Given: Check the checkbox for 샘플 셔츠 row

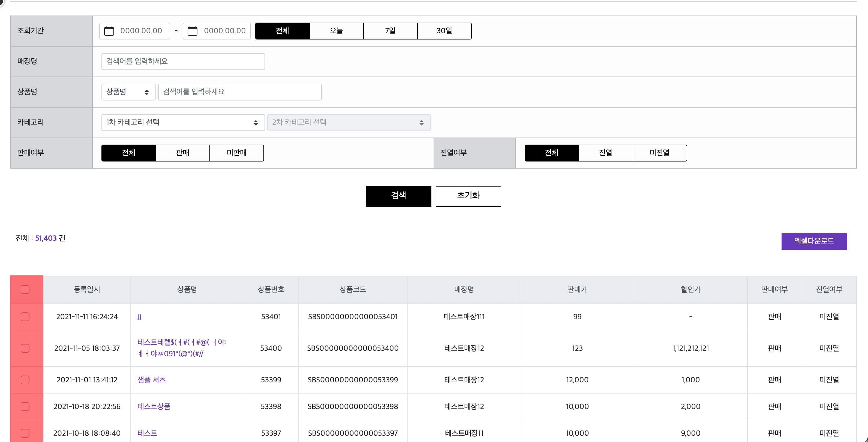Looking at the screenshot, I should point(25,380).
